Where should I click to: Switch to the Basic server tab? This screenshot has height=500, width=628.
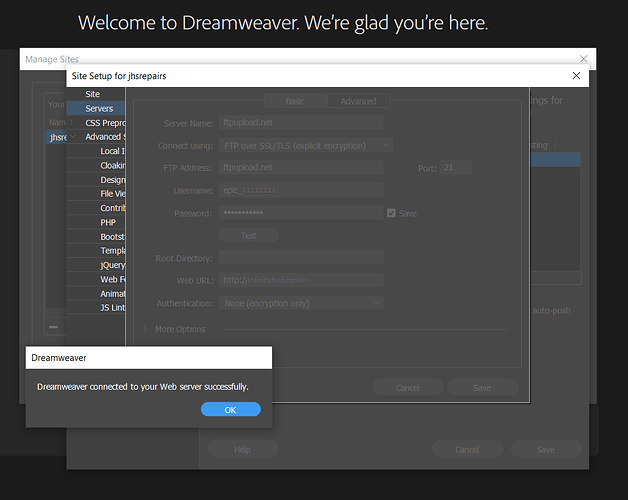[295, 101]
